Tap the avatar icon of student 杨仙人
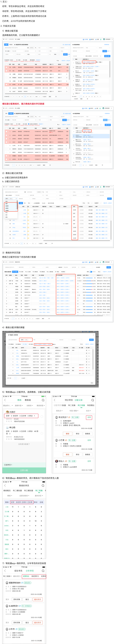 coord(57,461)
